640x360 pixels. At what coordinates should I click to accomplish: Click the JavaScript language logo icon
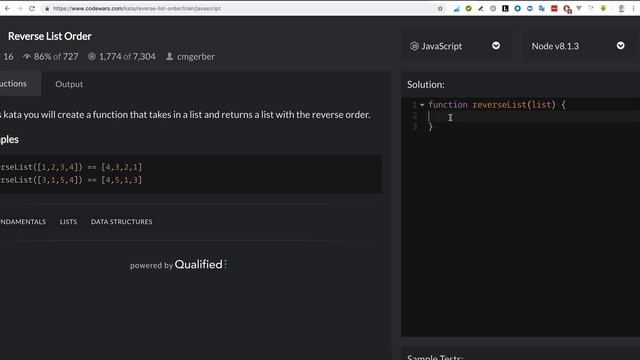click(x=414, y=46)
